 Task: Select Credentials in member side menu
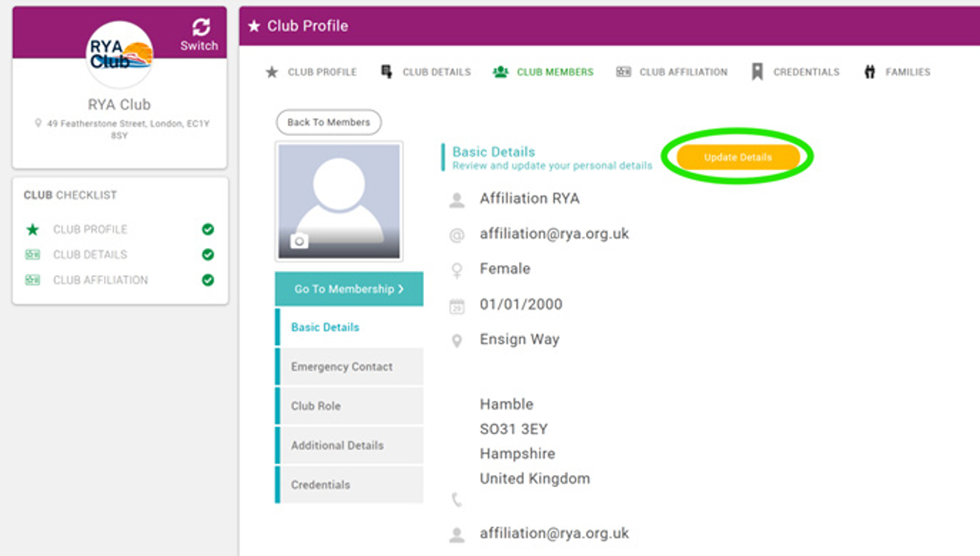click(349, 485)
